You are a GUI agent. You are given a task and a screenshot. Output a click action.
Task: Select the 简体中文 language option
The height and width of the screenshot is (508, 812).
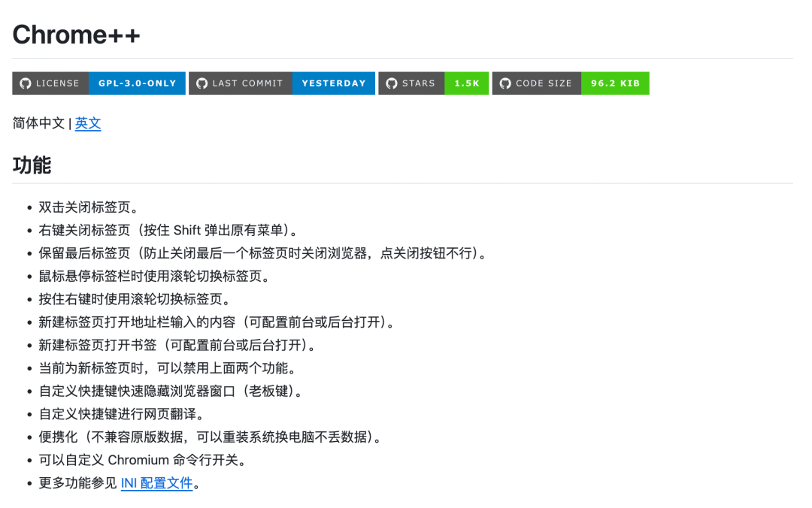[38, 123]
